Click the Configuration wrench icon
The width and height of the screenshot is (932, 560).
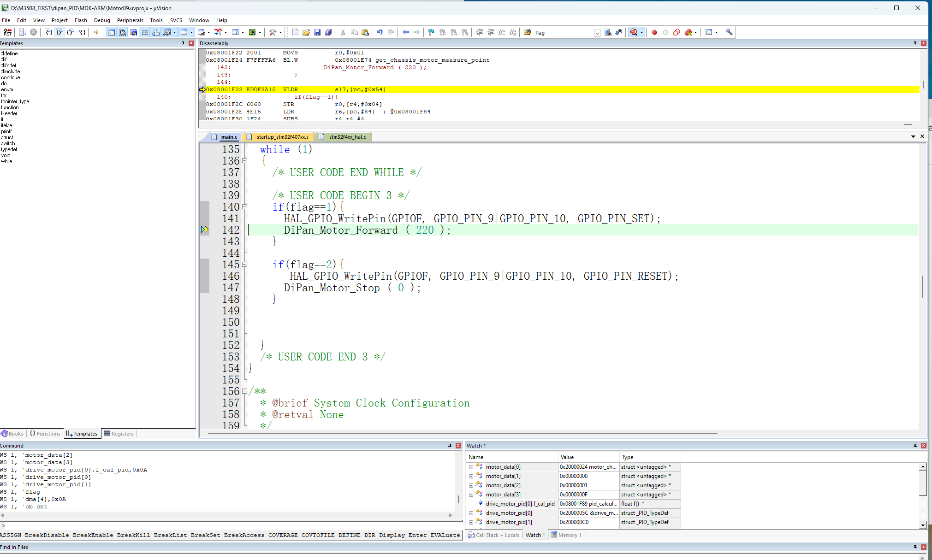pyautogui.click(x=729, y=32)
